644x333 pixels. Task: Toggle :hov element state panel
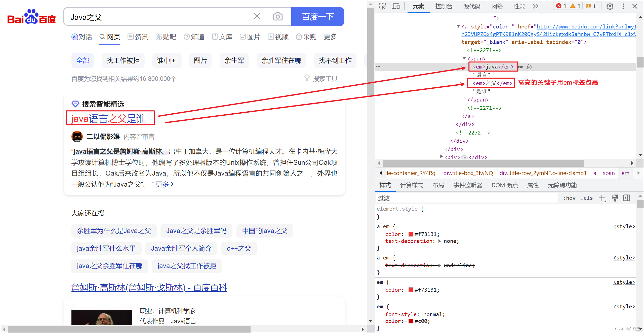[569, 198]
